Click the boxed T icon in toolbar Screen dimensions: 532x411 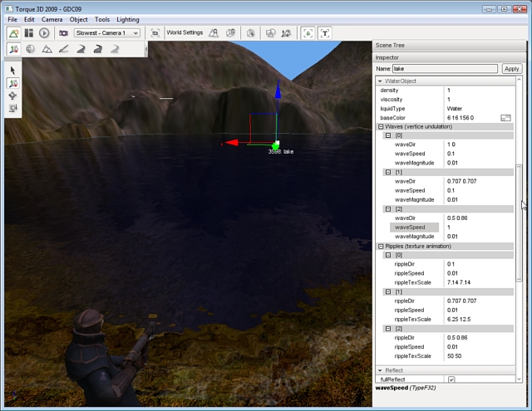click(x=324, y=33)
